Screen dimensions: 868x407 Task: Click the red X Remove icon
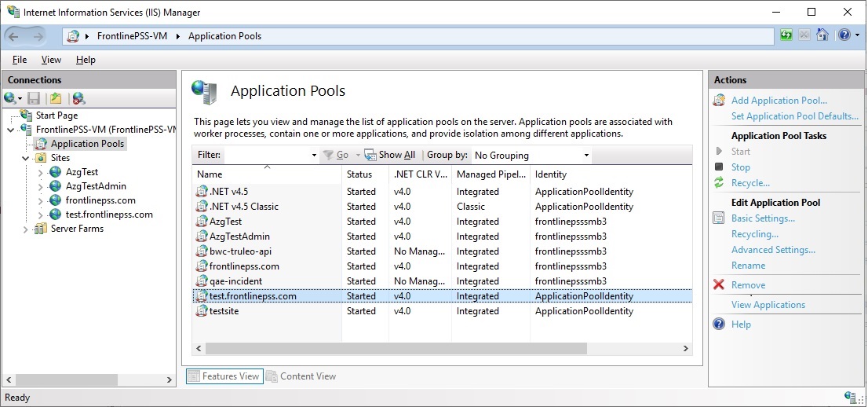(719, 285)
